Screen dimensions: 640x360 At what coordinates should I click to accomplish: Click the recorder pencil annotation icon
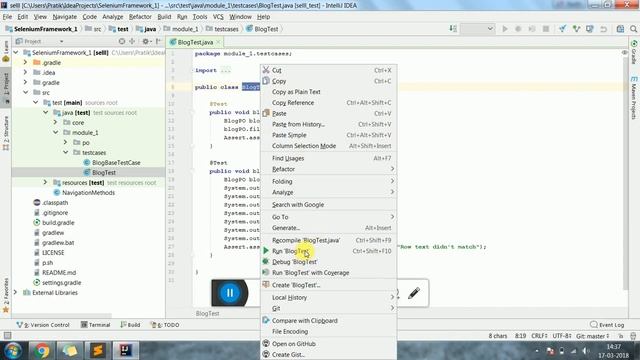coord(413,293)
